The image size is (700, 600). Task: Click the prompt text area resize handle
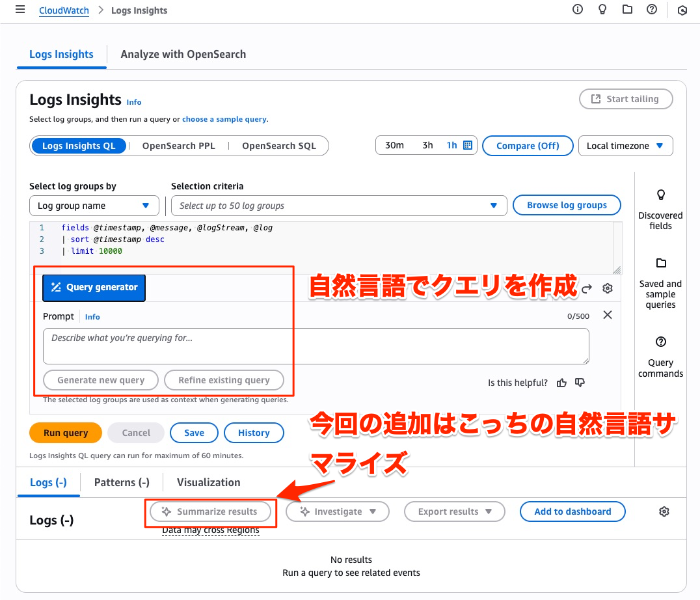pos(586,361)
